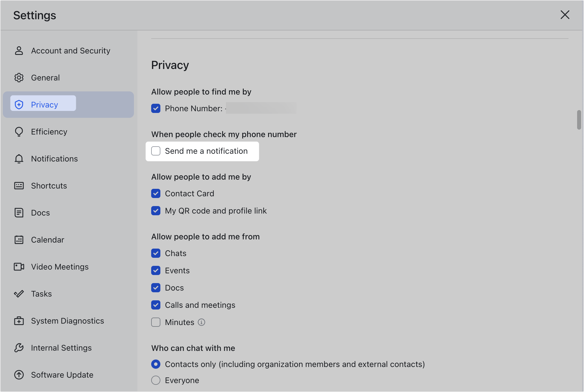Click the Video Meetings camera icon
This screenshot has width=584, height=392.
[x=19, y=267]
